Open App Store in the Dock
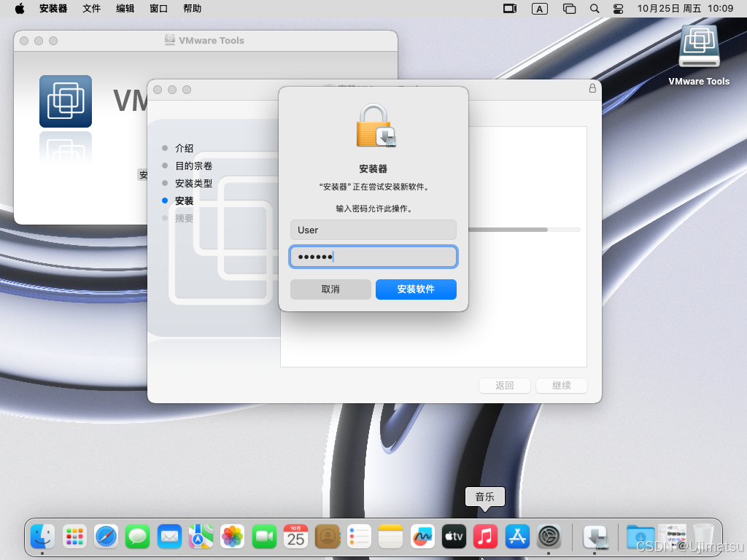 [x=517, y=536]
